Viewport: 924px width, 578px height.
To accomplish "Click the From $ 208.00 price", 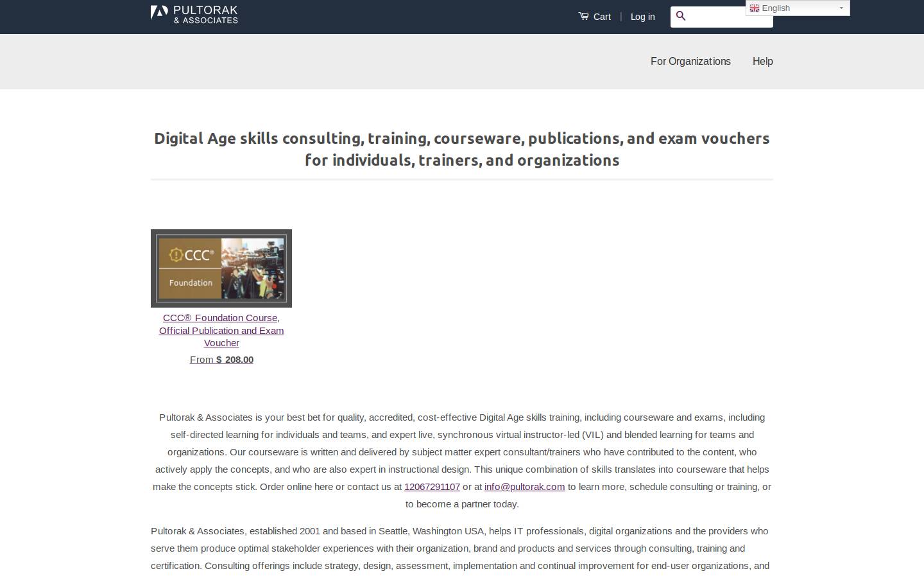I will click(x=221, y=360).
